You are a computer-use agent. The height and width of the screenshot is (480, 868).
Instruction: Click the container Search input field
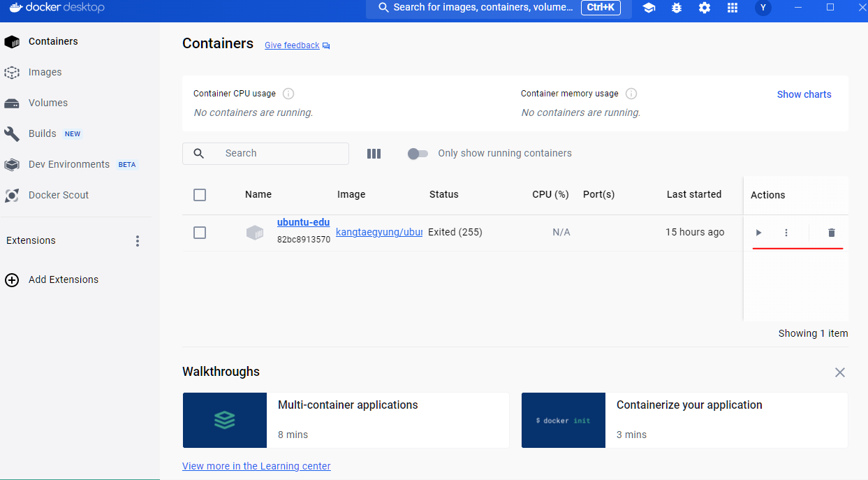(x=265, y=154)
